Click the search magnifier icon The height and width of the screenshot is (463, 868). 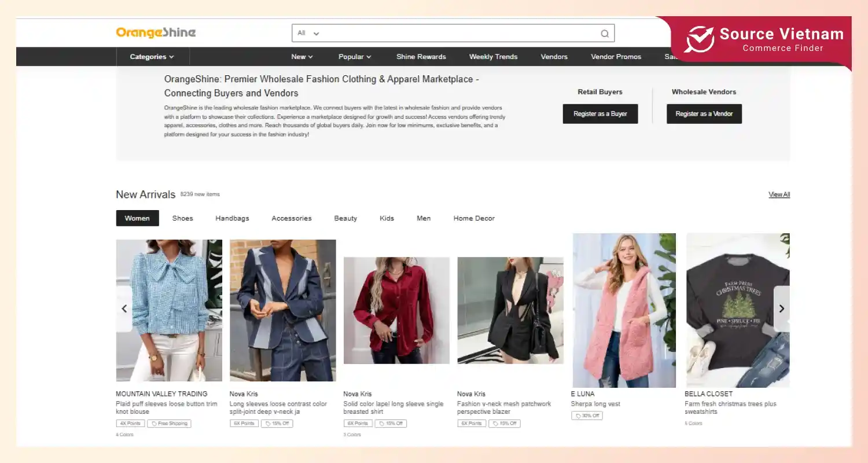(x=605, y=34)
